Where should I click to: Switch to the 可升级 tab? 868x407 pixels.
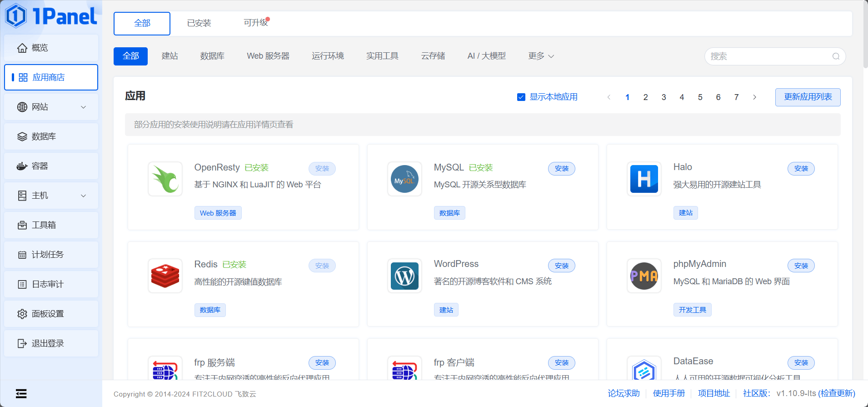(x=255, y=23)
